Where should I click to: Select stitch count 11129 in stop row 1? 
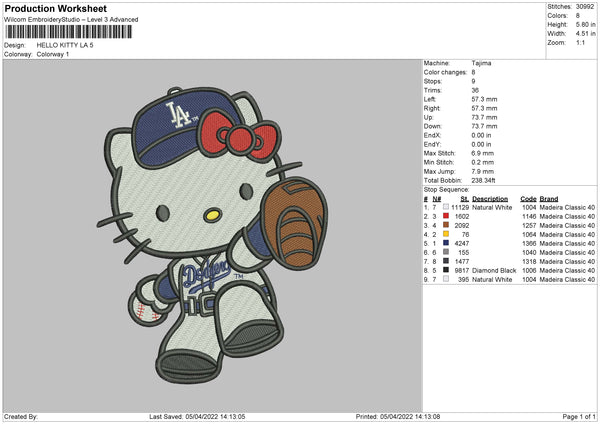460,207
